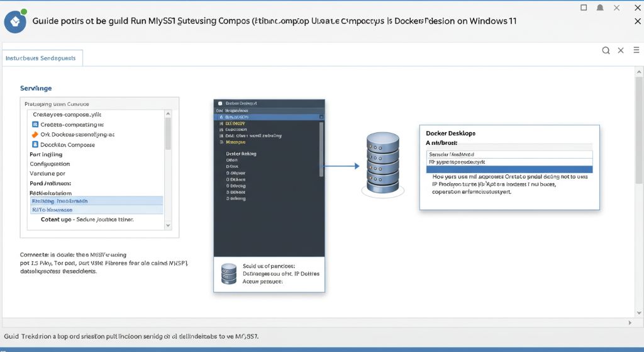Click 'Dorber Reking' heading in dark panel
Viewport: 644px width, 352px height.
pos(241,154)
